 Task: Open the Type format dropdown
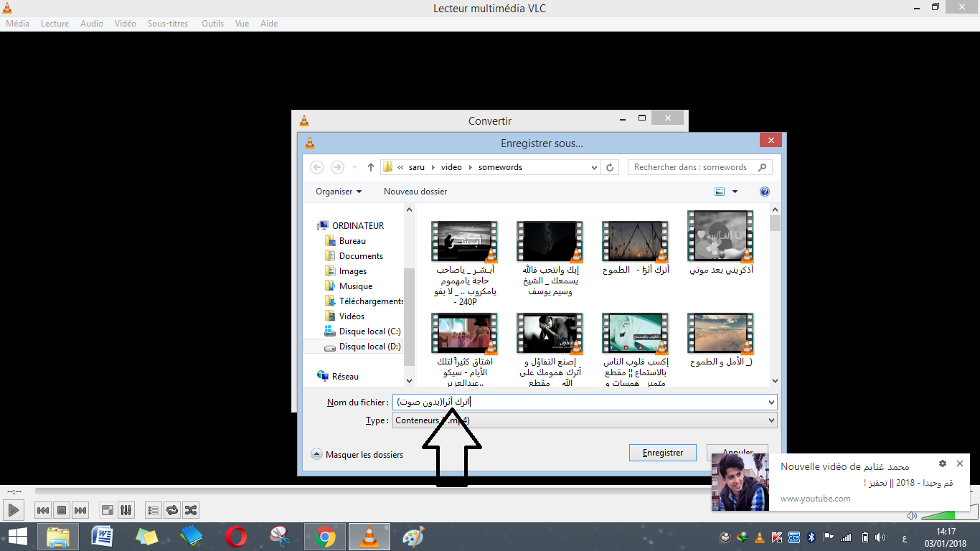point(585,420)
